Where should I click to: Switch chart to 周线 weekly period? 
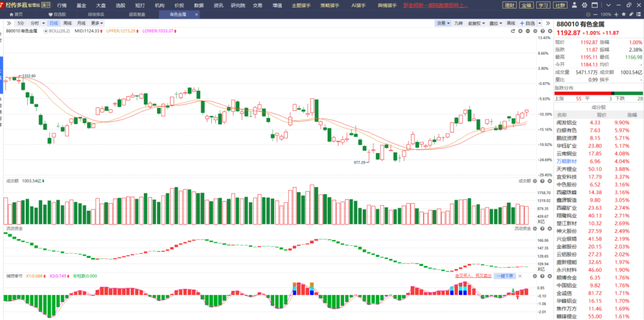coord(68,23)
